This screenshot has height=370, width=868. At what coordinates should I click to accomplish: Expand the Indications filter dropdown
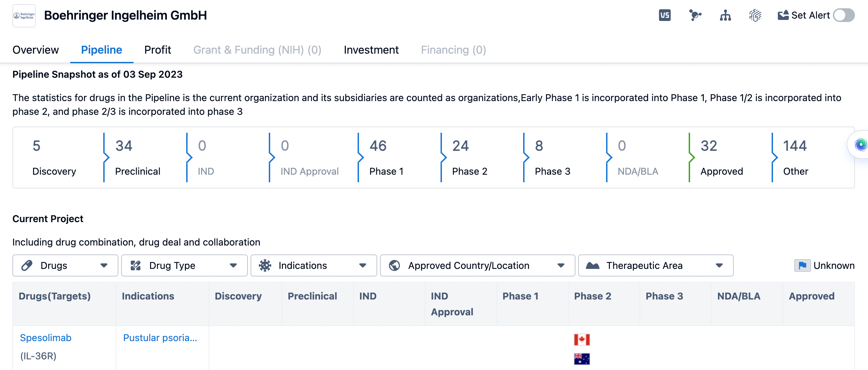(314, 265)
